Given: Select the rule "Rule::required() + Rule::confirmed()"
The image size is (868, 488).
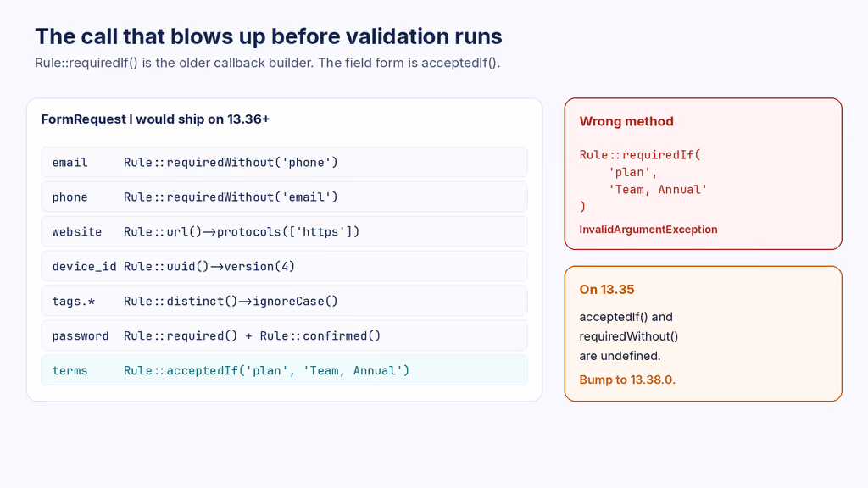Looking at the screenshot, I should point(252,335).
